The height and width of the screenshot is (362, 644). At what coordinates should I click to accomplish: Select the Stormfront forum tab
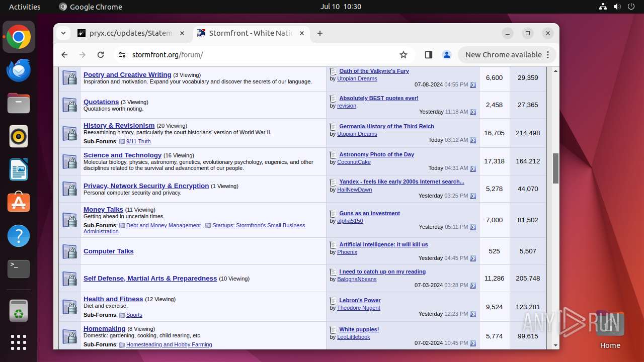251,33
